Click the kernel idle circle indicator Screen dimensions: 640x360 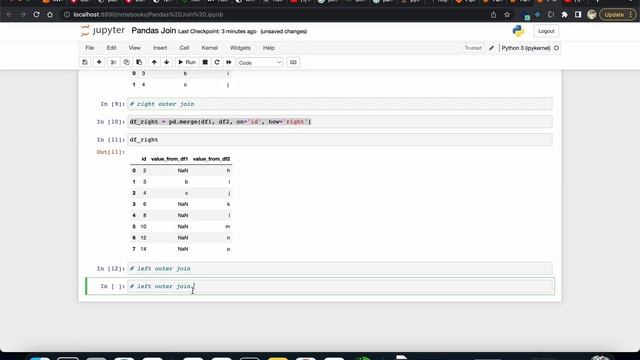[556, 48]
